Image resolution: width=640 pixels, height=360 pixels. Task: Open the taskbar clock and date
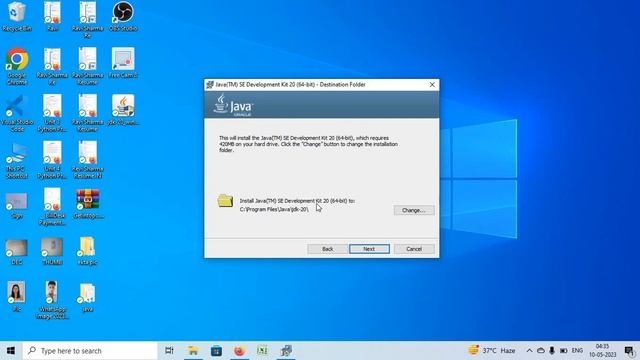tap(602, 351)
